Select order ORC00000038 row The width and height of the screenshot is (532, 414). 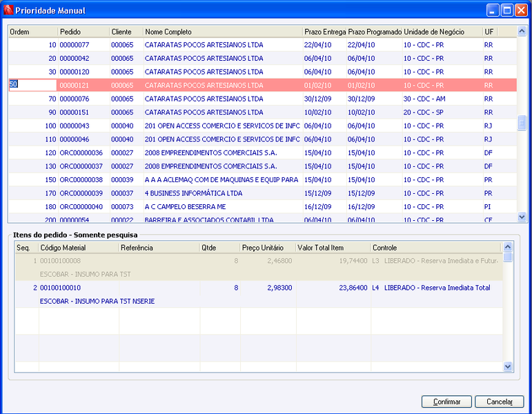(x=263, y=180)
